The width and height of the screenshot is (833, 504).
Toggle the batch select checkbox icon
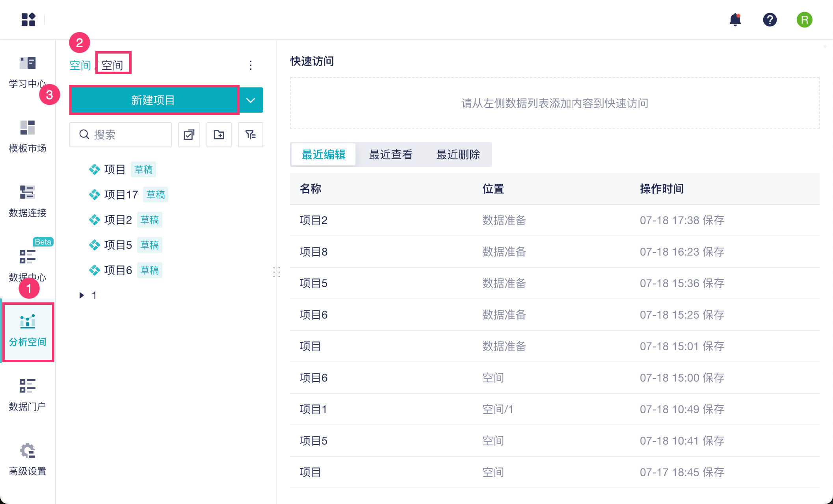coord(189,135)
